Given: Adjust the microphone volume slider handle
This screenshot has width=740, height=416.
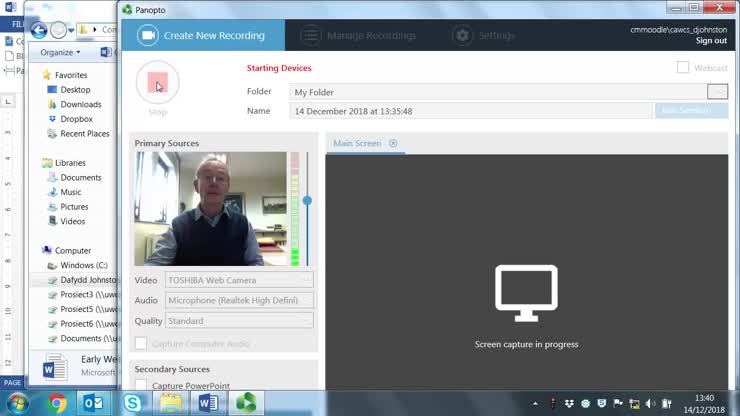Looking at the screenshot, I should pos(307,201).
